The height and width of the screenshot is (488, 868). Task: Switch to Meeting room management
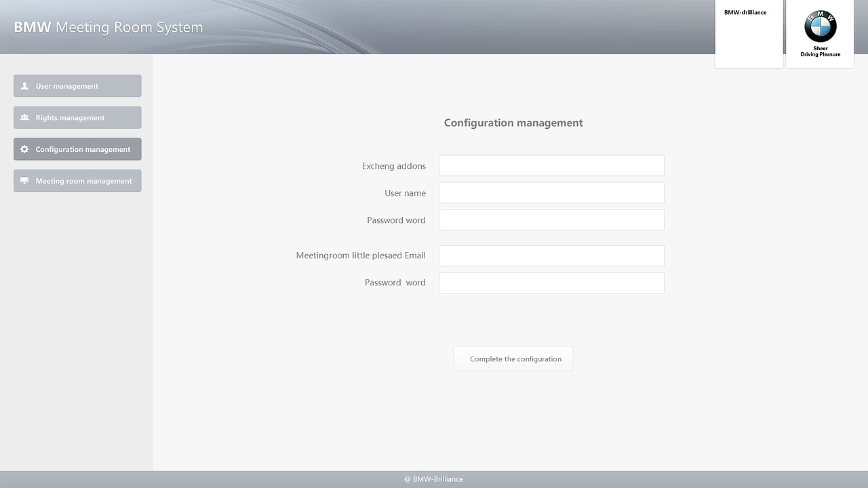click(77, 181)
